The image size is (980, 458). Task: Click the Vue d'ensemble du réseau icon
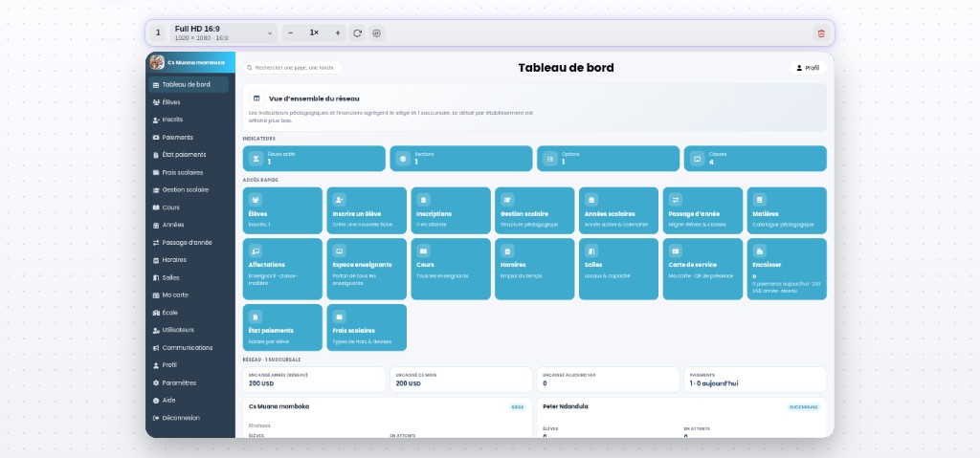coord(256,98)
